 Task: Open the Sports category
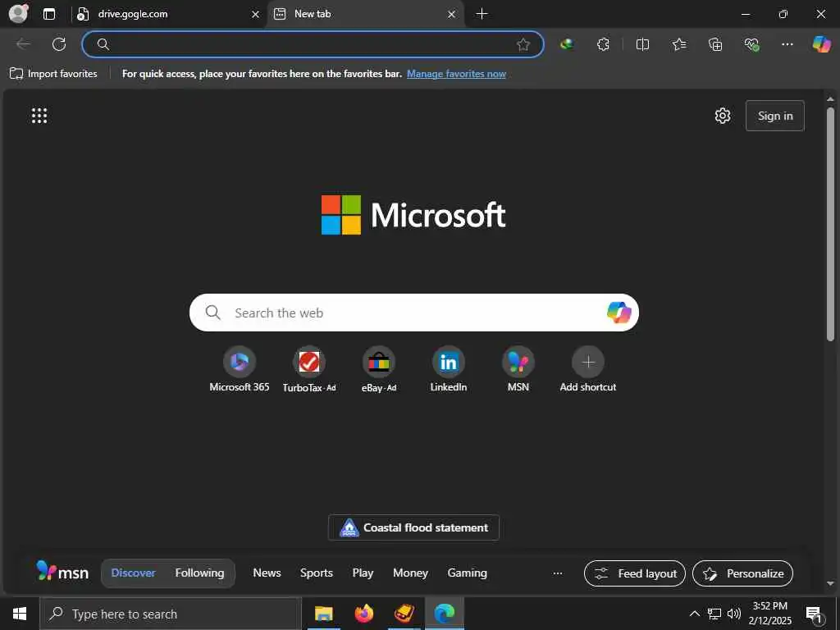click(316, 573)
